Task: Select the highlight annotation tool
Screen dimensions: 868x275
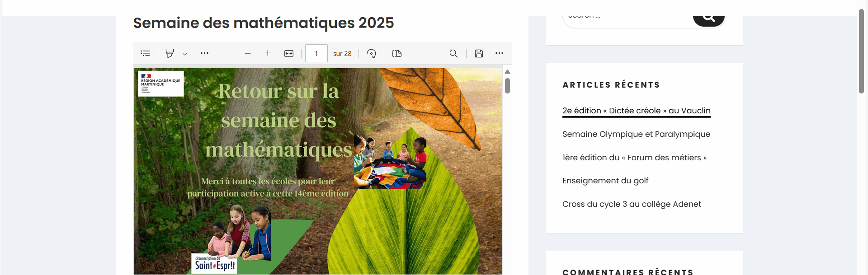Action: coord(170,53)
